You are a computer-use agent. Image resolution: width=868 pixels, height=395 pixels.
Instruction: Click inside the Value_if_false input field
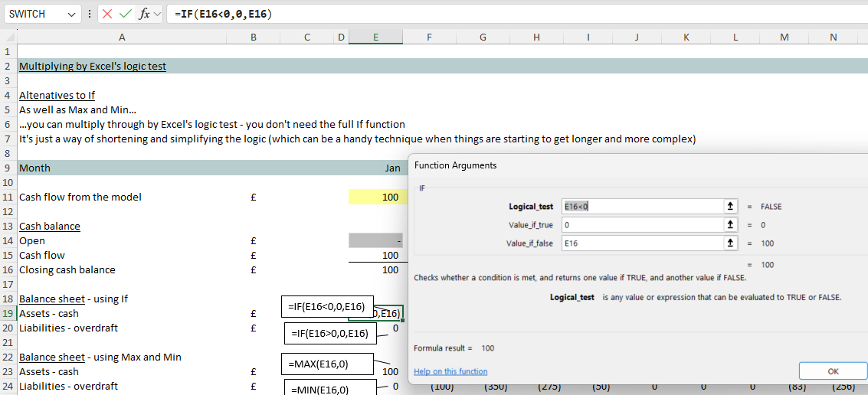[642, 243]
